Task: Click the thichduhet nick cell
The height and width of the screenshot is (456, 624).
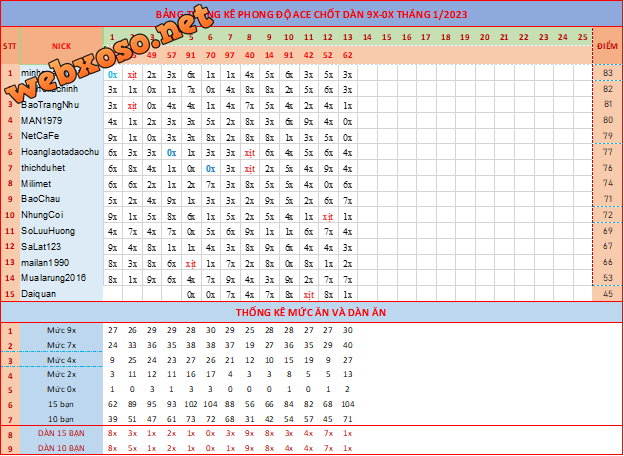Action: pyautogui.click(x=61, y=168)
